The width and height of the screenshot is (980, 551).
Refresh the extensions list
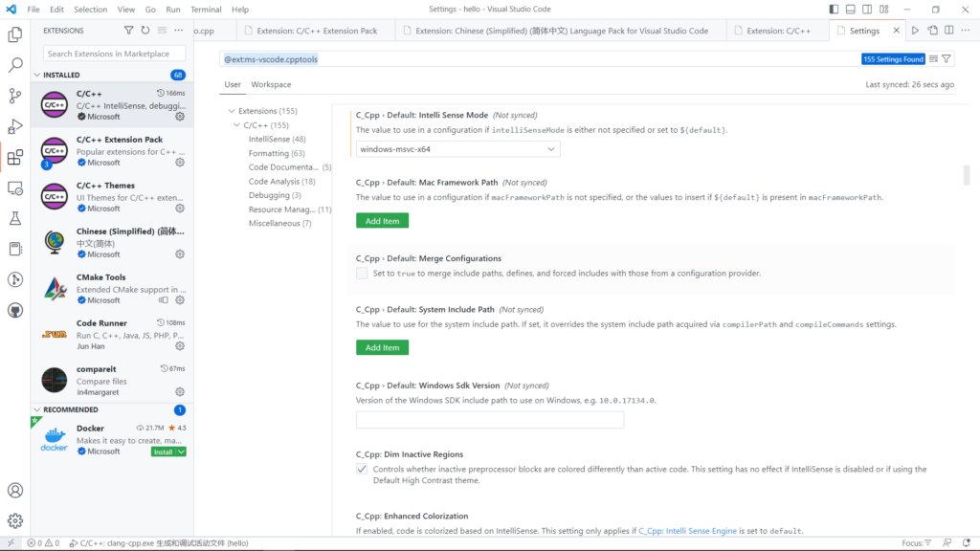click(145, 31)
